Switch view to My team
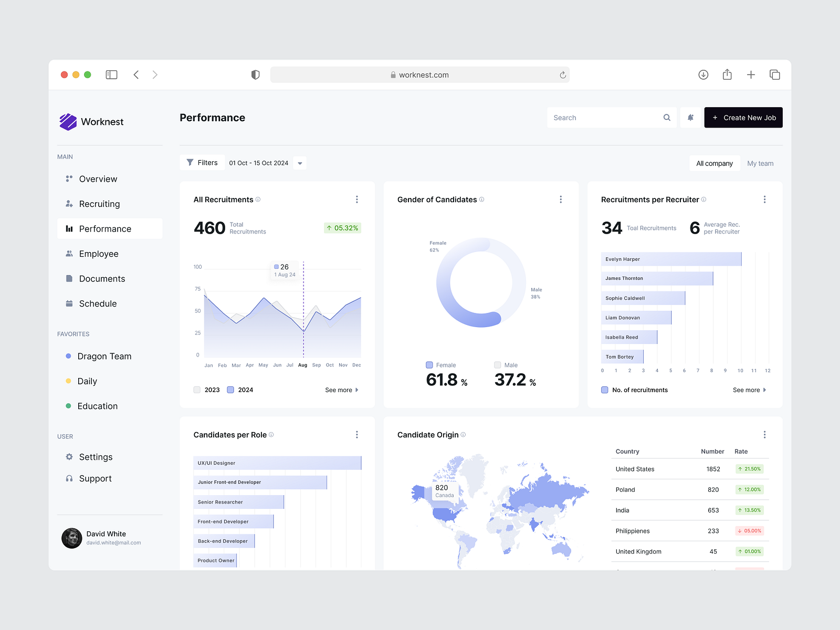Screen dimensions: 840x630 pyautogui.click(x=760, y=163)
